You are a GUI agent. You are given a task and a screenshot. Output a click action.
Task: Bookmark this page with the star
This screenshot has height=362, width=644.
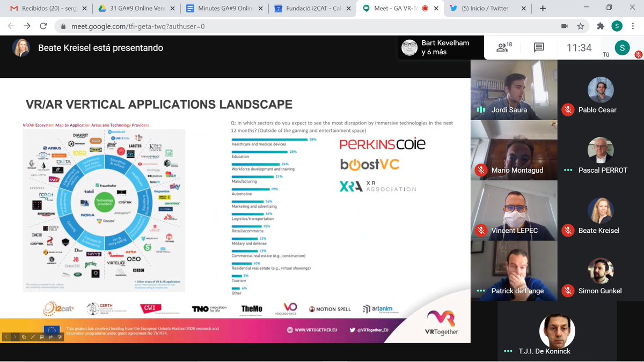tap(580, 26)
